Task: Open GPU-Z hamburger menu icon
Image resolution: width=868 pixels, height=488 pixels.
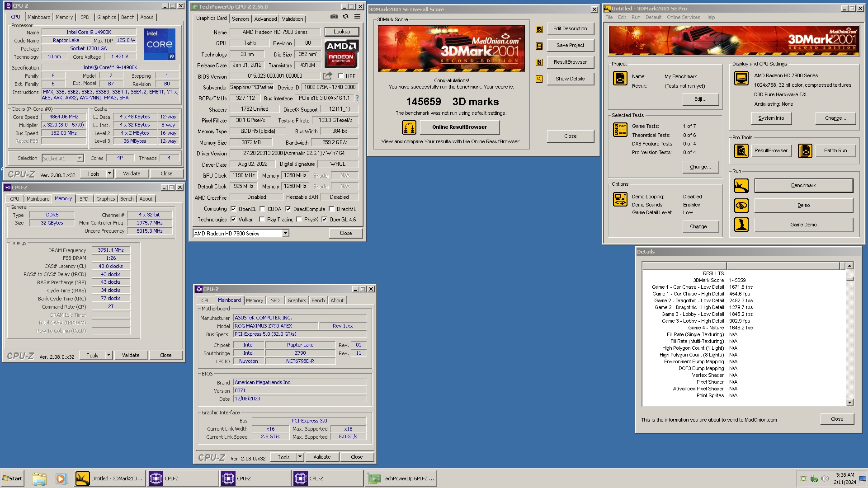Action: tap(357, 17)
